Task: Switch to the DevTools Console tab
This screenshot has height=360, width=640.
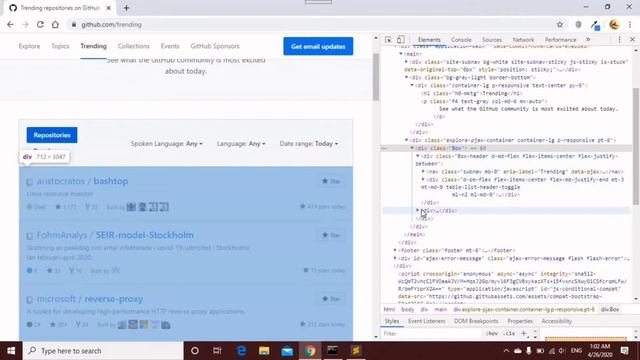Action: click(x=461, y=40)
